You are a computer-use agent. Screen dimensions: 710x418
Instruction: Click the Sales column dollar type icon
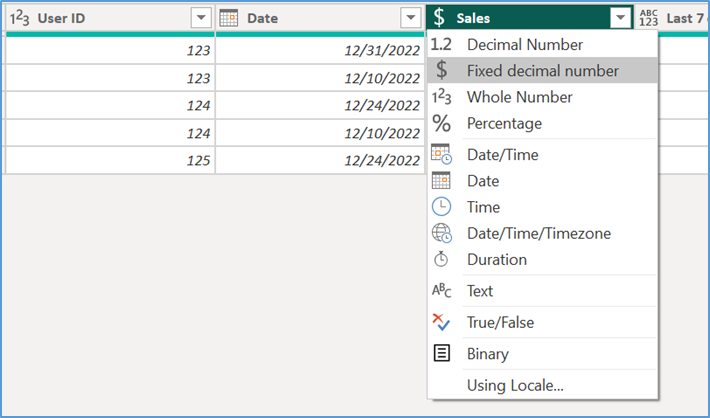439,18
